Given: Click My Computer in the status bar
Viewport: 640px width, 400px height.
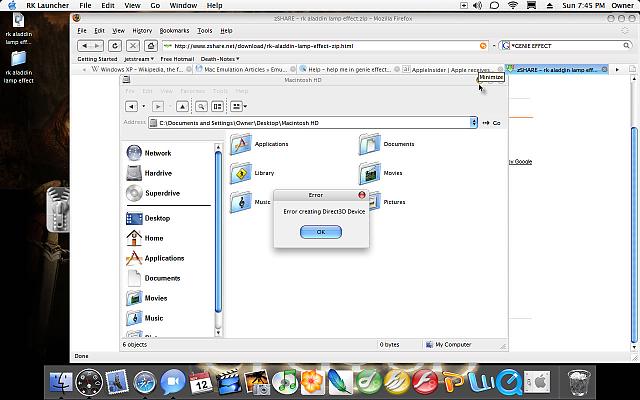Looking at the screenshot, I should coord(448,344).
